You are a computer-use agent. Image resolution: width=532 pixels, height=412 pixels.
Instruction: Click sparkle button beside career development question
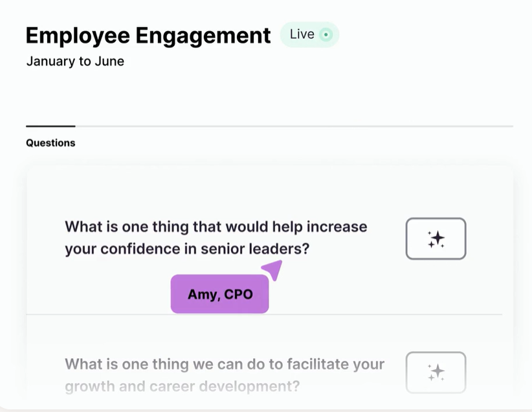(436, 372)
